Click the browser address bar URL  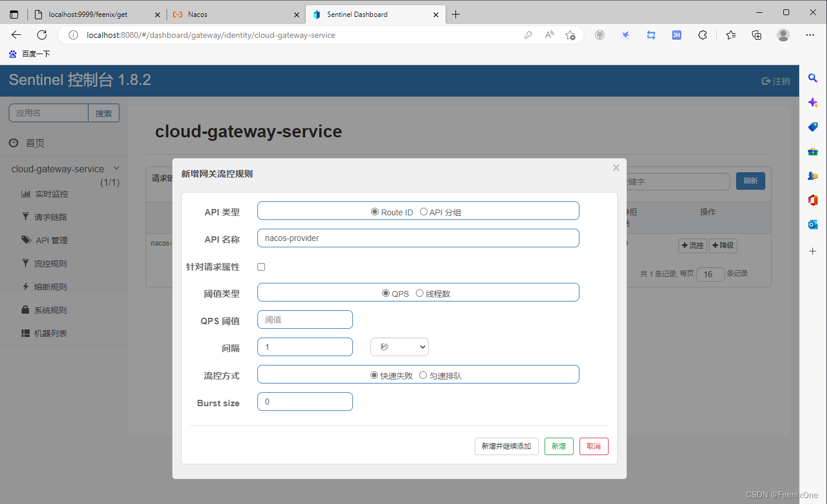click(211, 35)
